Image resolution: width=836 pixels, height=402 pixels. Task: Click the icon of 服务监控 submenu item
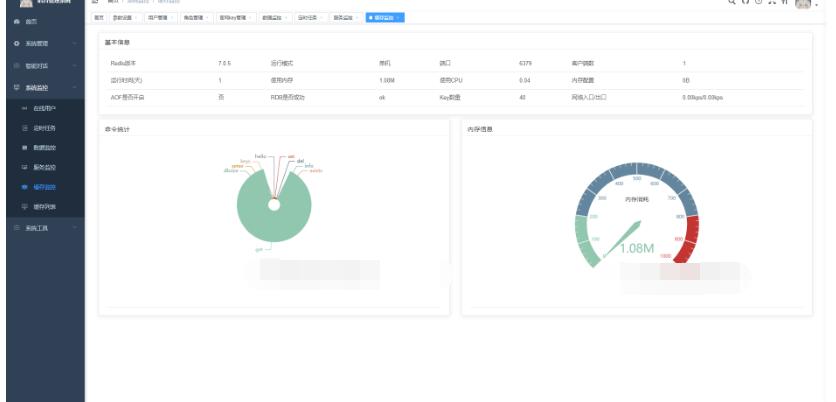click(24, 167)
